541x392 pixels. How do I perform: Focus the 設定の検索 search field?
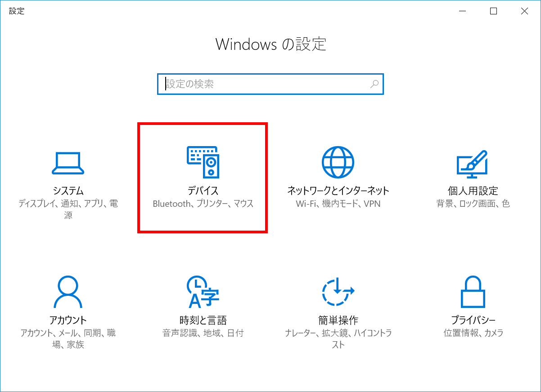270,84
